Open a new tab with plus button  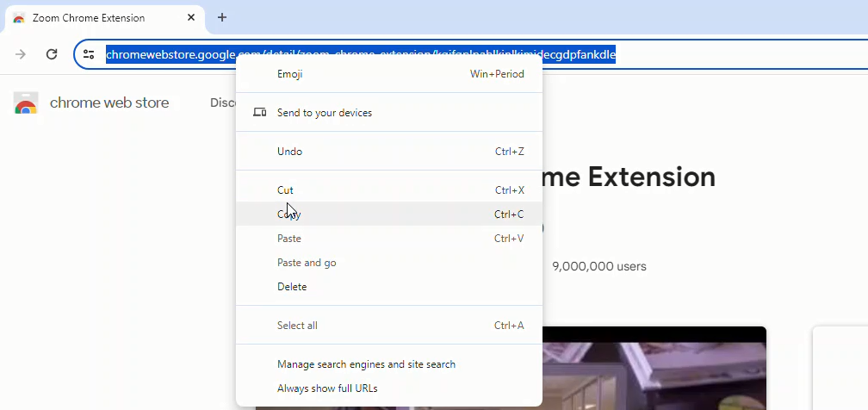click(x=222, y=17)
